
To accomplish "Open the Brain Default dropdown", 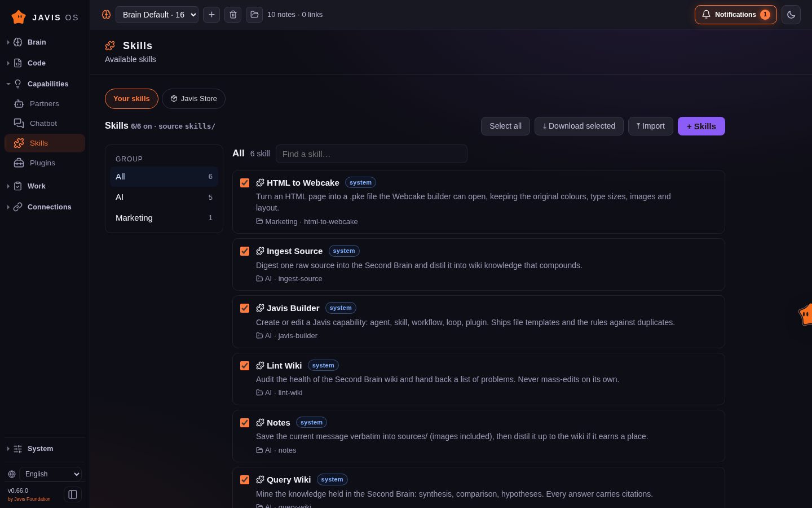I will 157,15.
